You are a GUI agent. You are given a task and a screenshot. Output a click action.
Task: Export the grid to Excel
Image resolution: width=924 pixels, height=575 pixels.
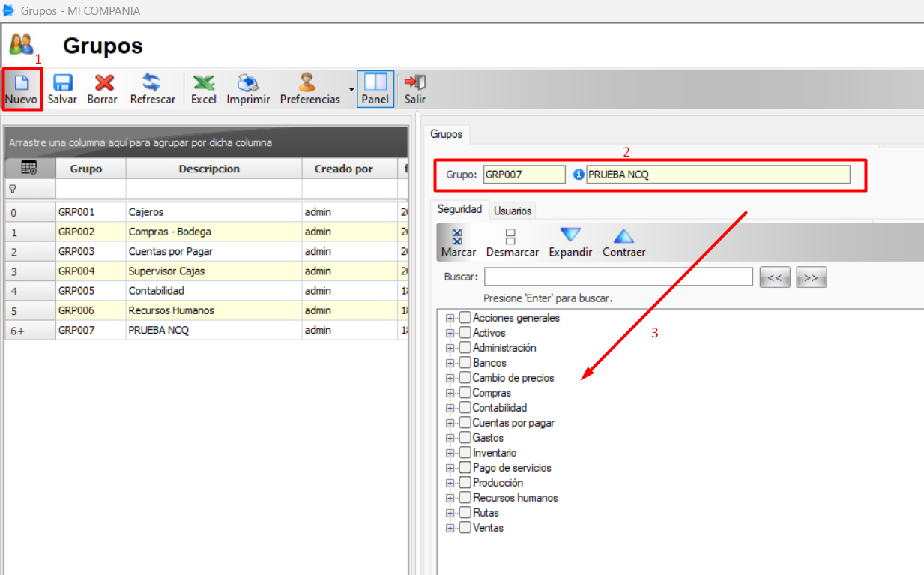[x=203, y=88]
